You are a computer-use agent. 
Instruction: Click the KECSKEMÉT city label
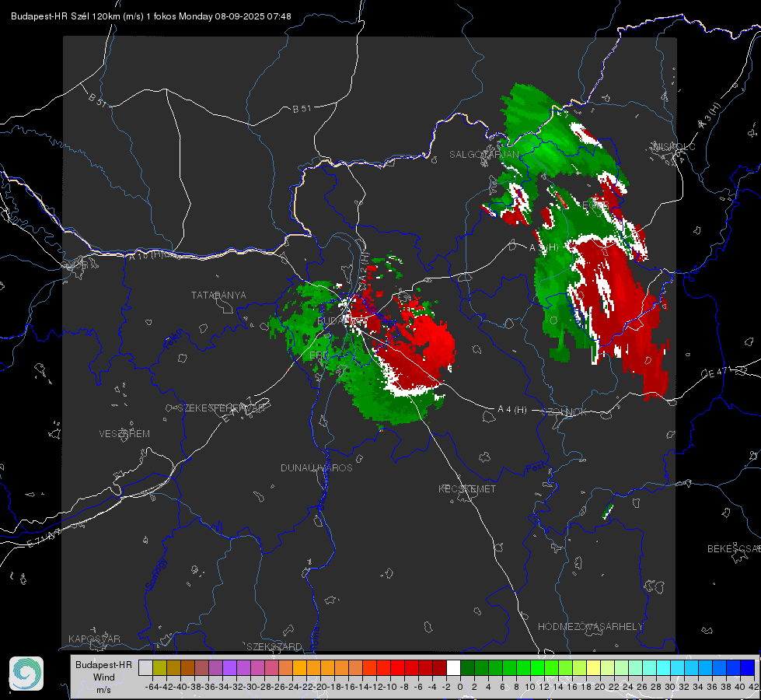pyautogui.click(x=467, y=489)
